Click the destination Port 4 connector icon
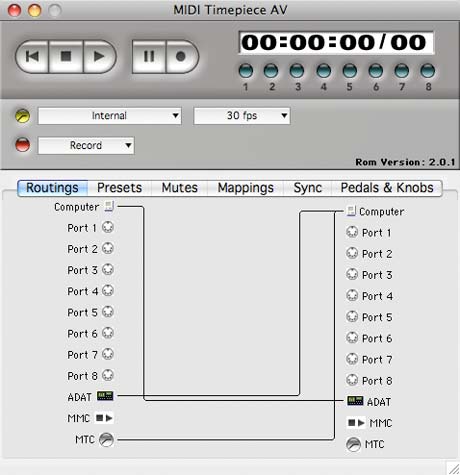The height and width of the screenshot is (475, 460). tap(352, 295)
